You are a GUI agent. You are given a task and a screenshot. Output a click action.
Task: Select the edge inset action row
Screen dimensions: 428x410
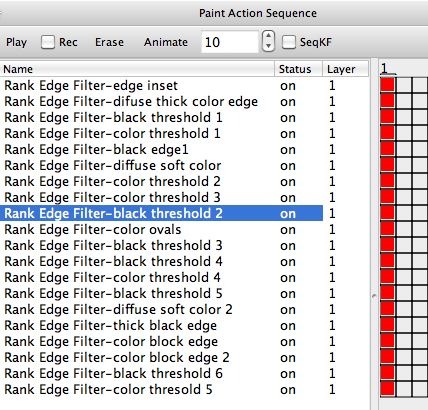pos(161,86)
